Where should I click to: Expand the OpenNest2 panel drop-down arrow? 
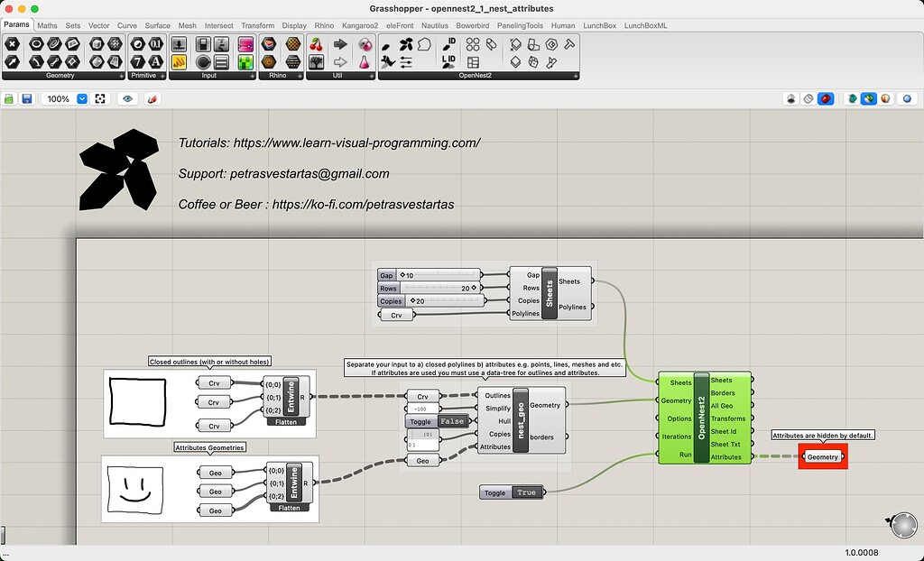[x=576, y=75]
